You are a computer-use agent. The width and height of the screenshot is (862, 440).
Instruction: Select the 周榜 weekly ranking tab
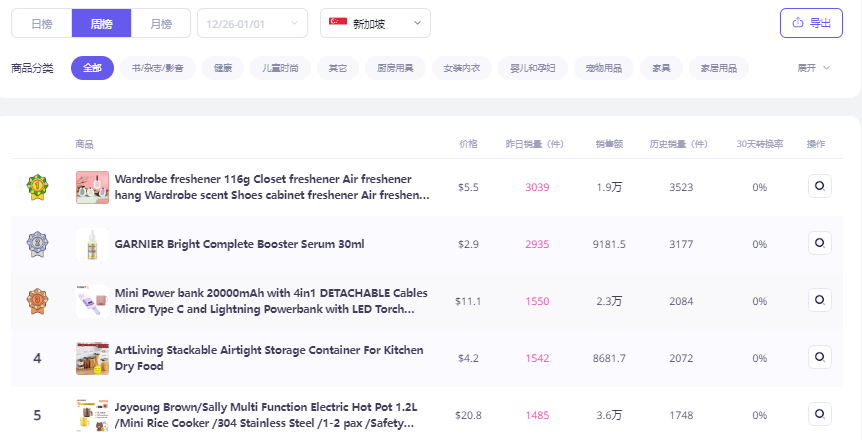point(101,24)
